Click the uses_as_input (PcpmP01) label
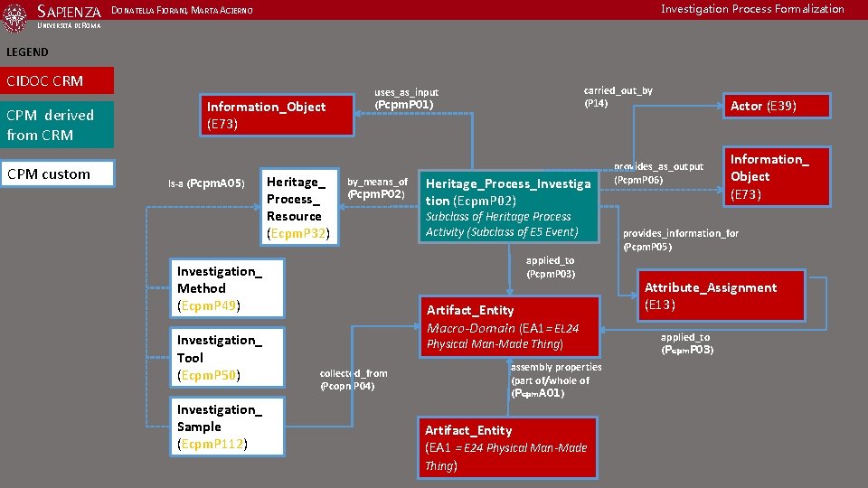 point(406,99)
